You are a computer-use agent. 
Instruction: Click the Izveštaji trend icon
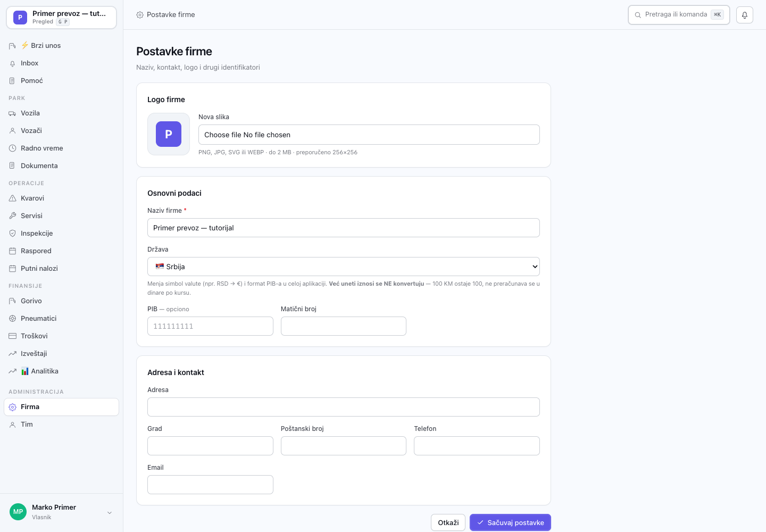[x=12, y=354]
